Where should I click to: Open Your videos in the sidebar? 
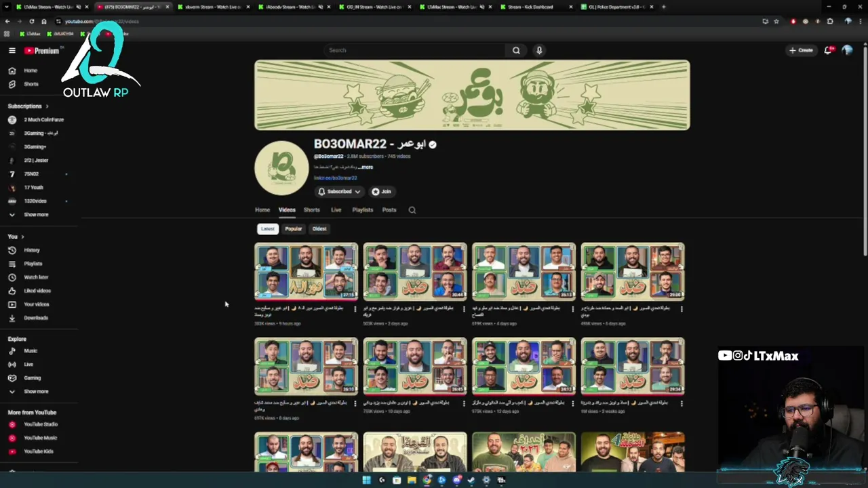36,304
